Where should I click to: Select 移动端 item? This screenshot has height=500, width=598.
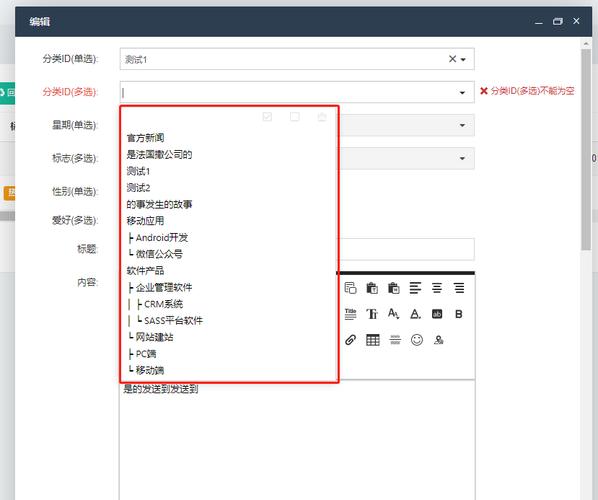(x=146, y=370)
